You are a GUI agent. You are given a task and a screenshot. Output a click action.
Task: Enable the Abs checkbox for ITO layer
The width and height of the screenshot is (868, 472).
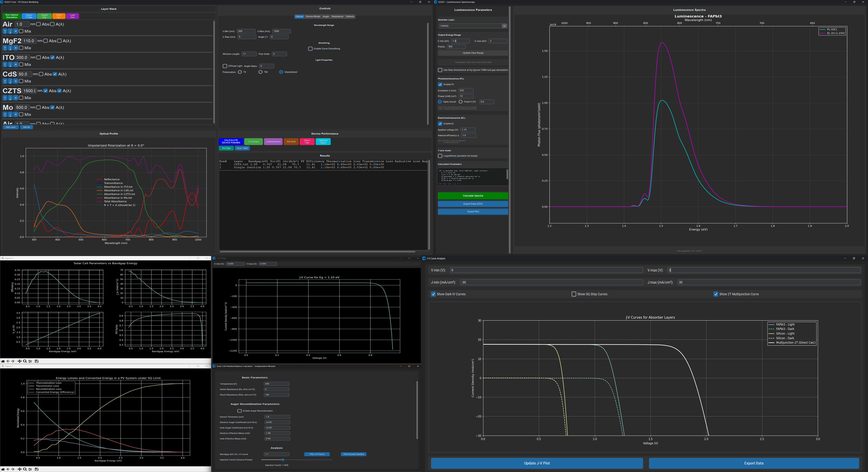point(38,57)
